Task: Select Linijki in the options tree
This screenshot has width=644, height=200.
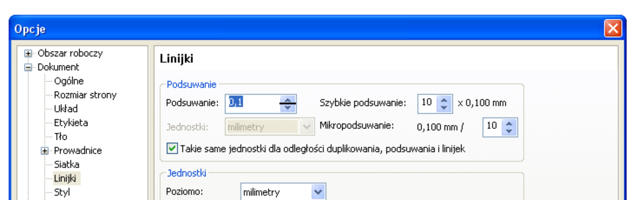Action: (x=65, y=178)
